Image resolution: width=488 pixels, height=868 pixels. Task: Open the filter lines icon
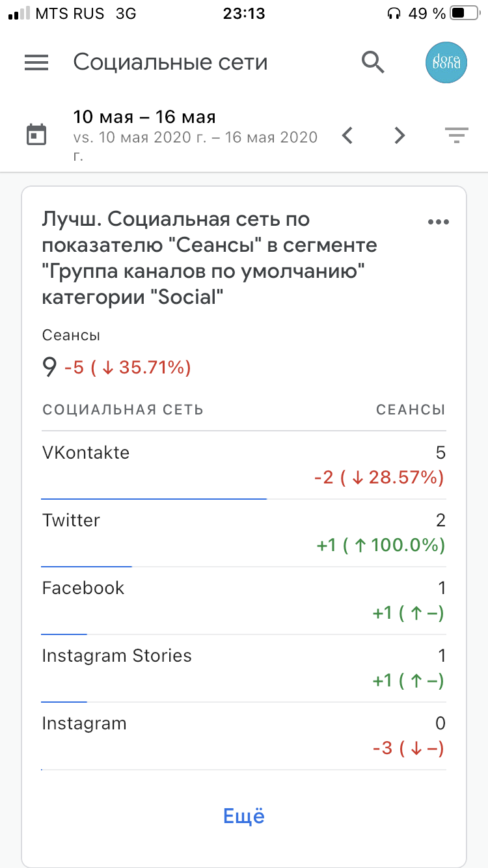click(456, 135)
